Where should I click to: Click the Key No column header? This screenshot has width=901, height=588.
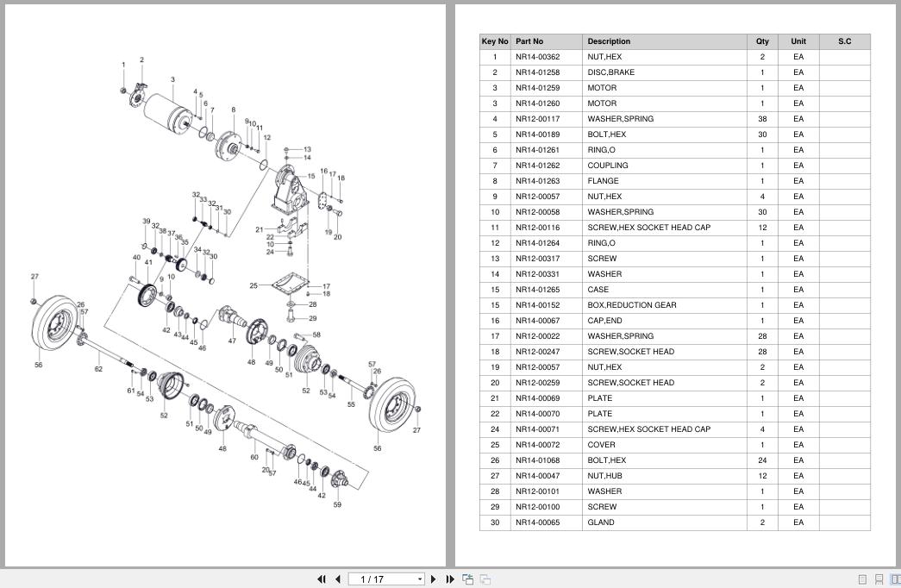point(495,41)
